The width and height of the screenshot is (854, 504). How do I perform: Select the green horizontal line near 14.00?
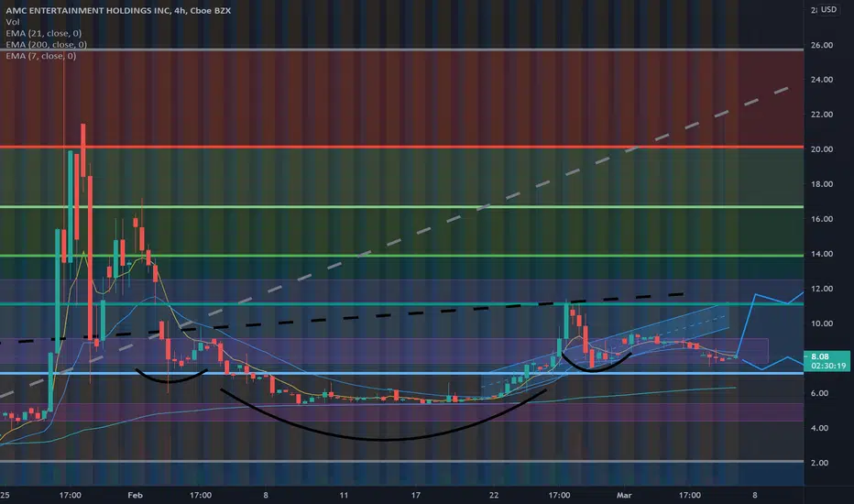pos(401,256)
